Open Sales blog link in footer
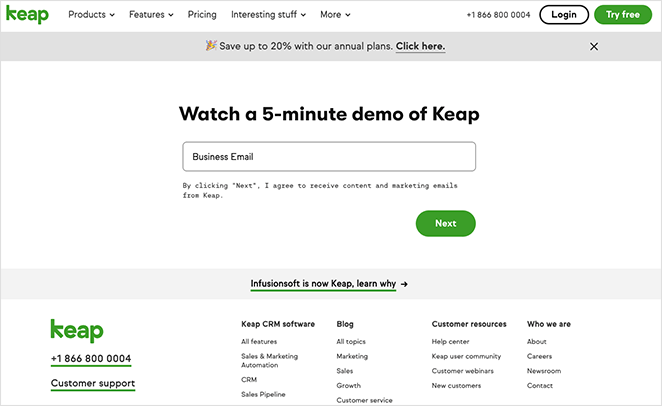The image size is (662, 406). click(345, 371)
